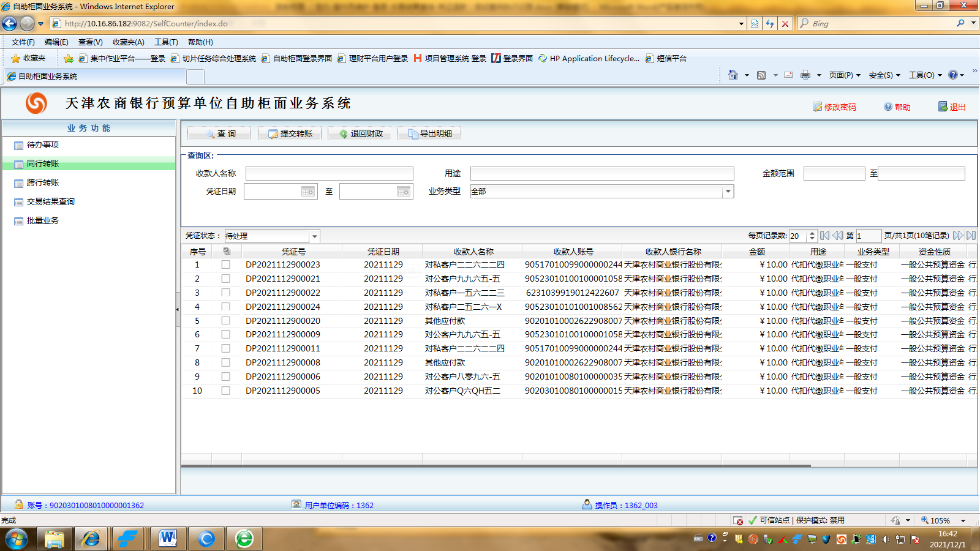Click the 导出明细 button
This screenshot has width=980, height=551.
(430, 133)
